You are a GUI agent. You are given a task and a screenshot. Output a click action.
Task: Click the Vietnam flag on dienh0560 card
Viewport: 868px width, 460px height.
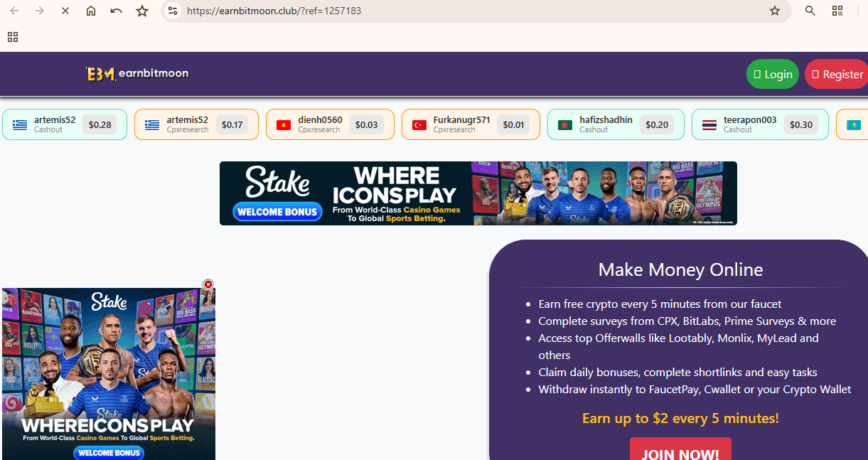click(x=284, y=125)
